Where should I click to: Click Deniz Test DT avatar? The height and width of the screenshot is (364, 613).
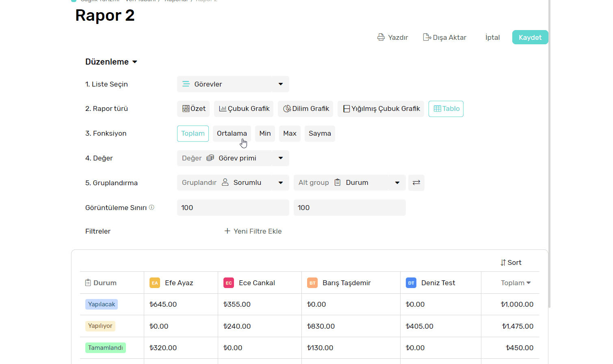(411, 283)
